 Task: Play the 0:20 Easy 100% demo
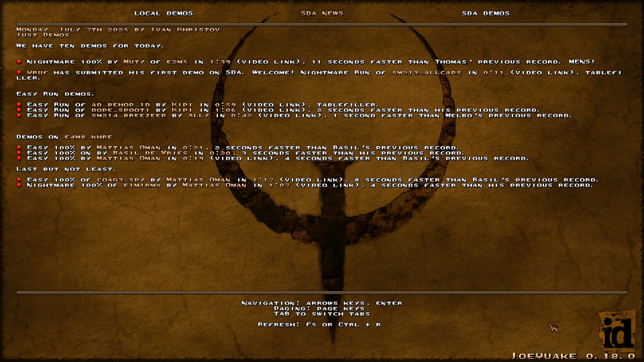point(220,153)
